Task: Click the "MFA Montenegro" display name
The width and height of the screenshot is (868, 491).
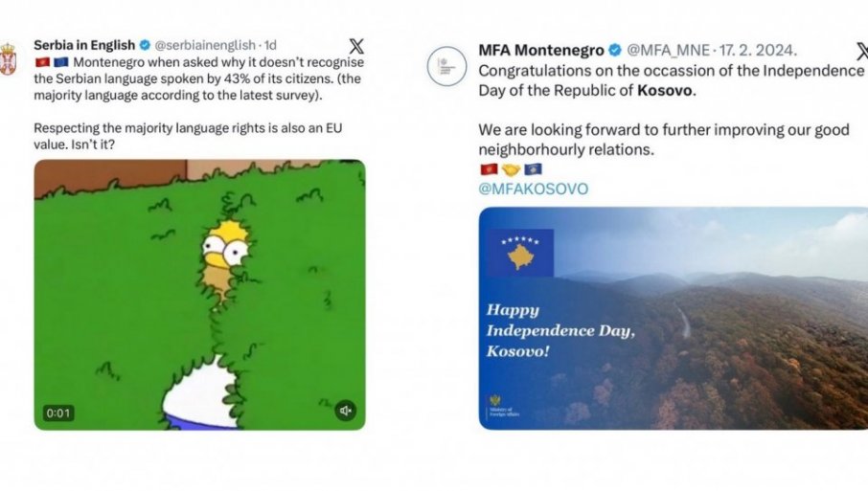Action: [540, 50]
